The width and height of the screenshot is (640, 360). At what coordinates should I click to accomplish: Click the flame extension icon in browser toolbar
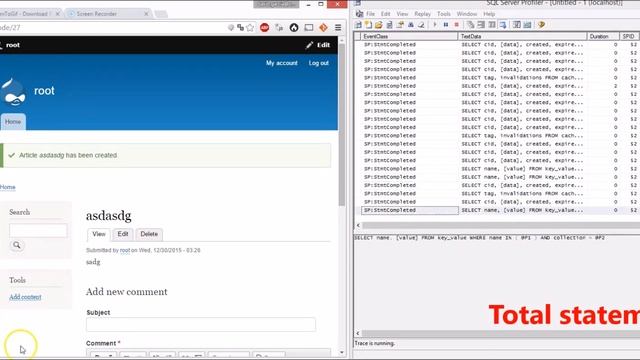(x=294, y=28)
